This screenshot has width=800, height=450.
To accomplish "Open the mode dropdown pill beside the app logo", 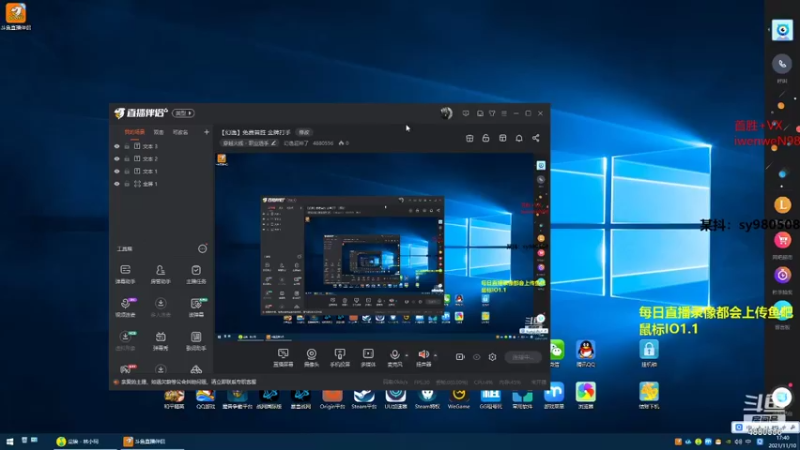I will [x=183, y=113].
